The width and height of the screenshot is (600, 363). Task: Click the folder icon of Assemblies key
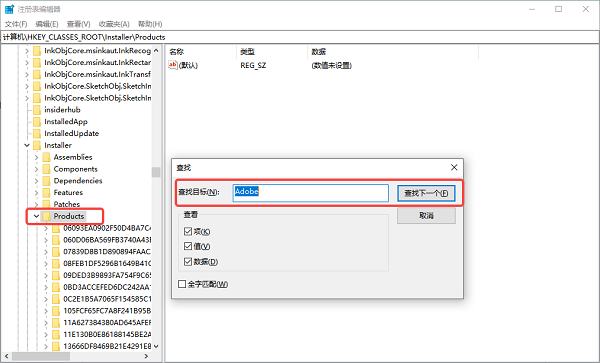[x=46, y=158]
